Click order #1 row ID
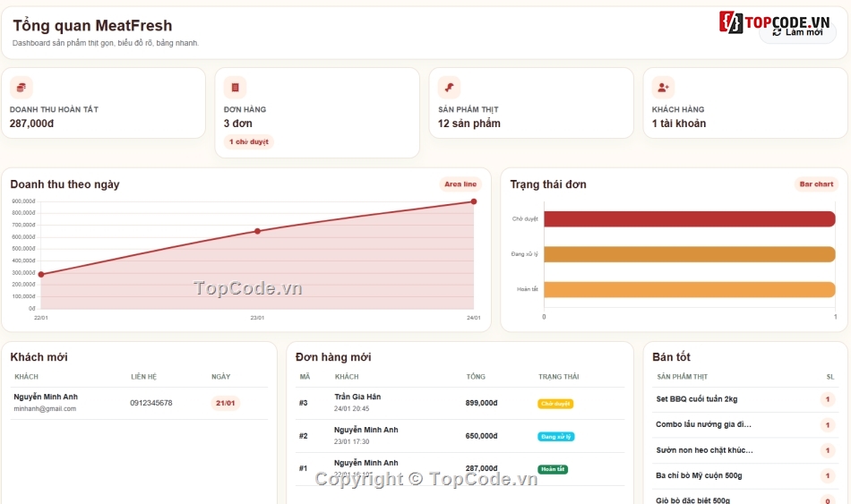The image size is (851, 504). (304, 468)
